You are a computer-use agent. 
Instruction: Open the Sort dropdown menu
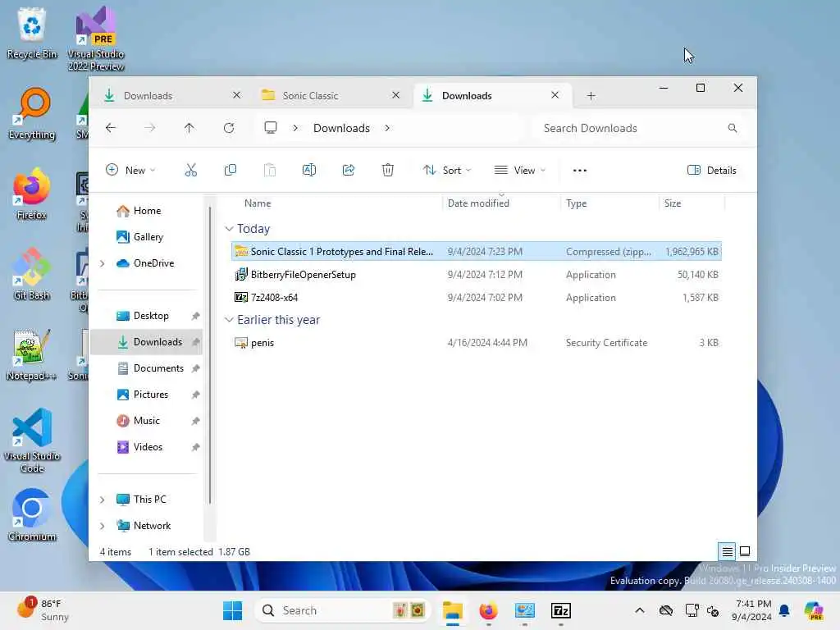coord(447,171)
